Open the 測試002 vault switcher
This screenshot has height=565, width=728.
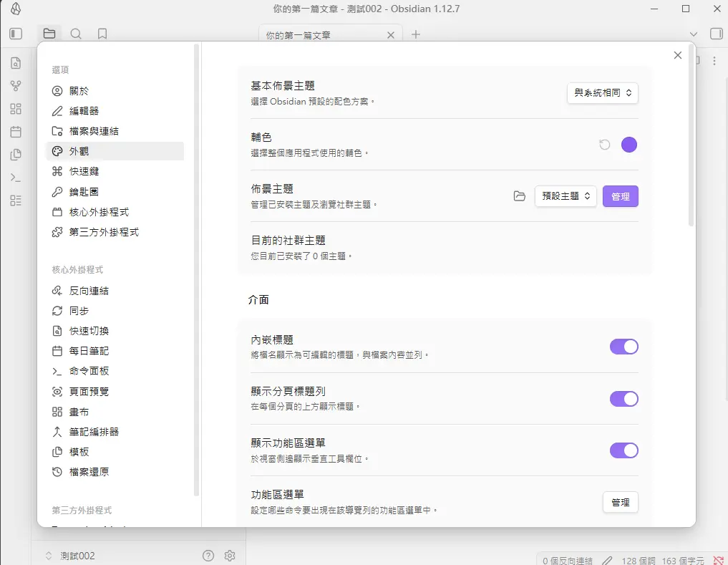[x=70, y=555]
